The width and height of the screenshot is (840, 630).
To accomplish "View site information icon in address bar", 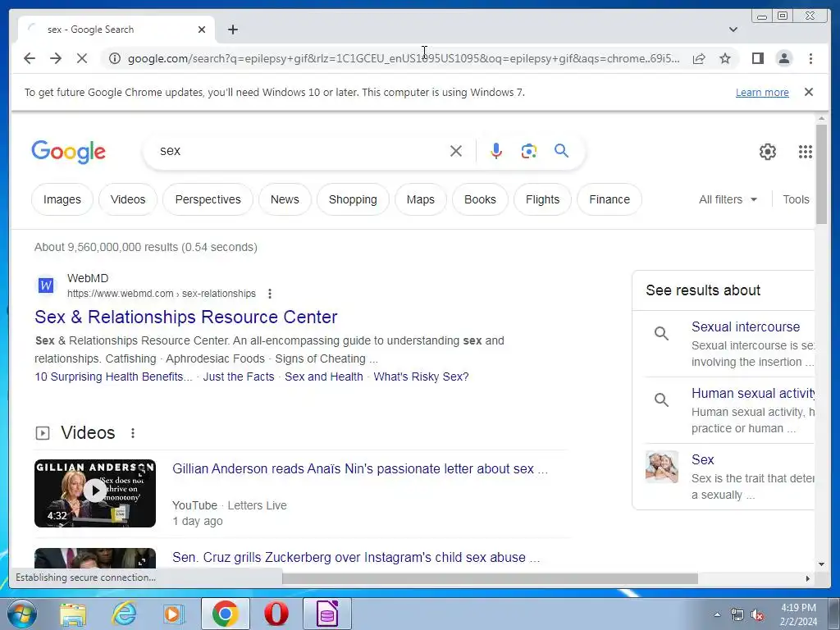I will point(115,58).
